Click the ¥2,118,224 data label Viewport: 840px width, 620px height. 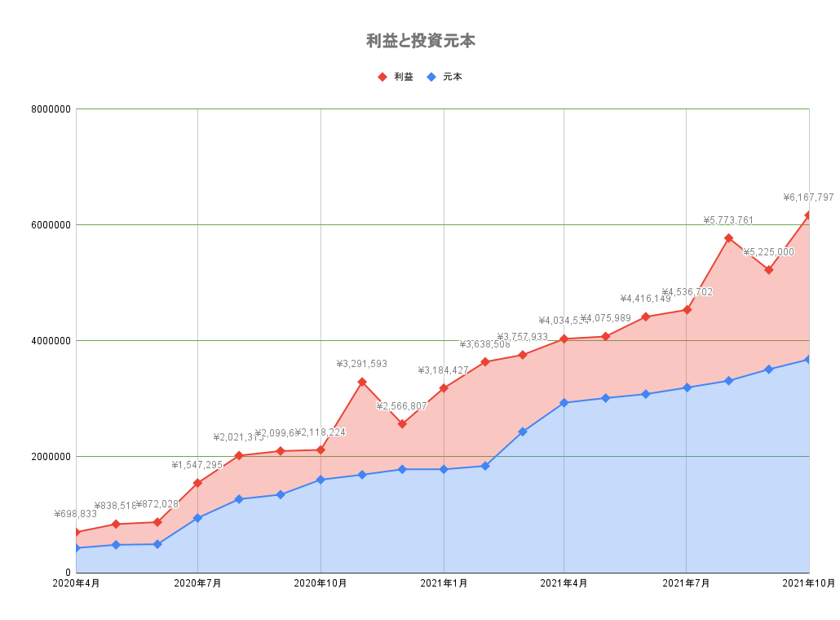coord(321,432)
